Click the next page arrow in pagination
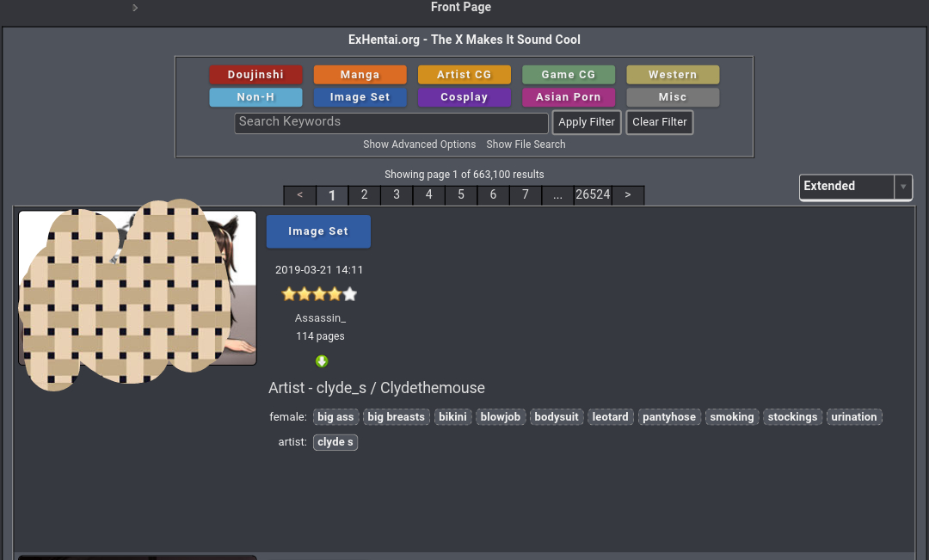The image size is (929, 560). [x=628, y=195]
